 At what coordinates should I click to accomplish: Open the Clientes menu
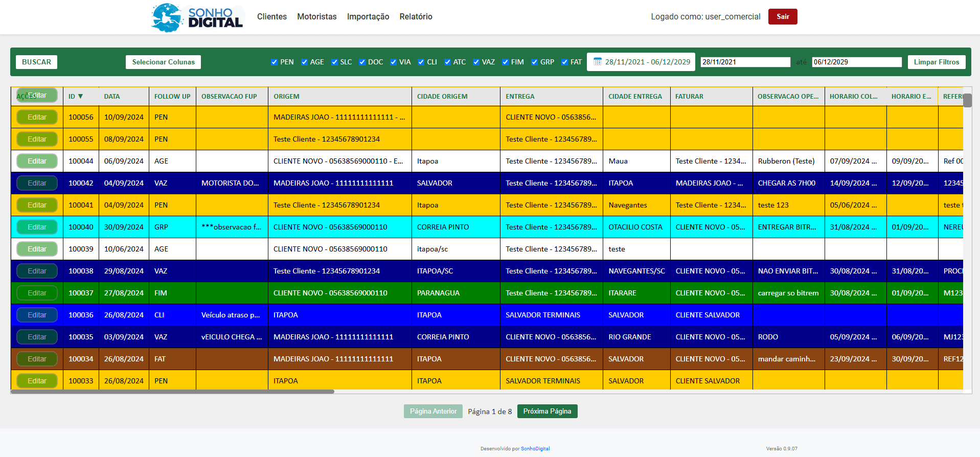click(272, 17)
